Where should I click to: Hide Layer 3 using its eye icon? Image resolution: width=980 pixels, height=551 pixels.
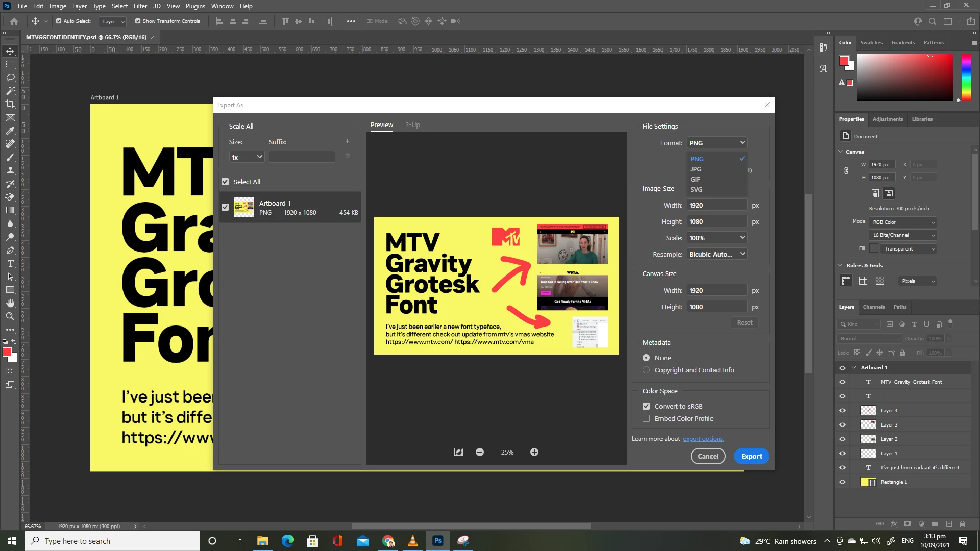click(842, 425)
